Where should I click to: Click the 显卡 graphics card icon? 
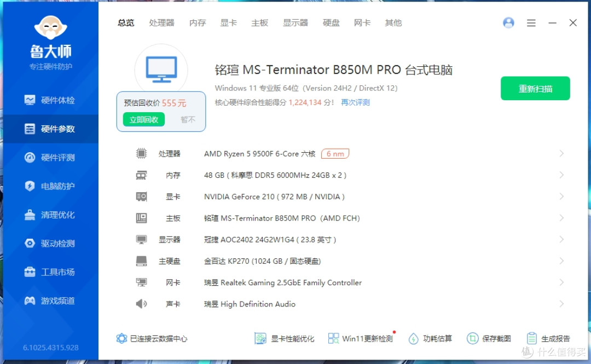coord(141,197)
